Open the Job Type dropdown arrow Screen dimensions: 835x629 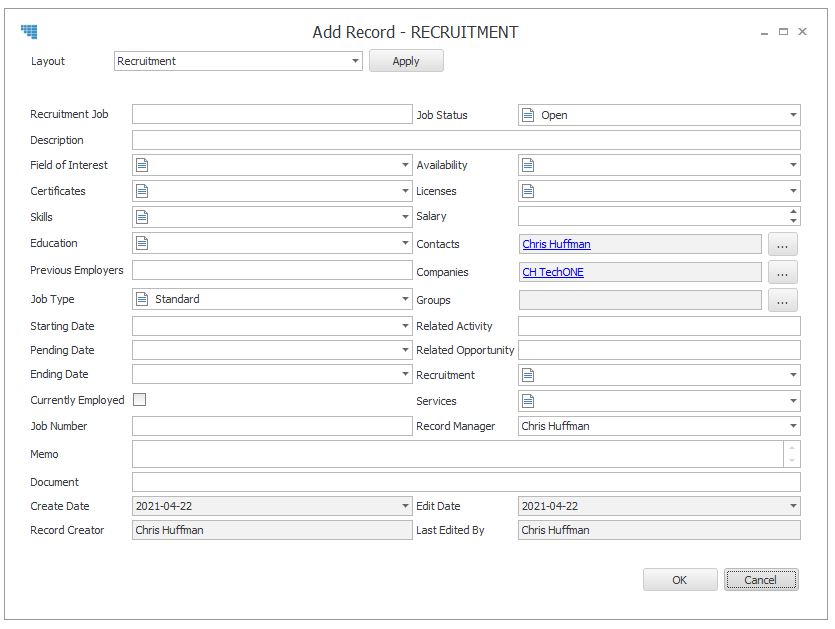coord(405,299)
